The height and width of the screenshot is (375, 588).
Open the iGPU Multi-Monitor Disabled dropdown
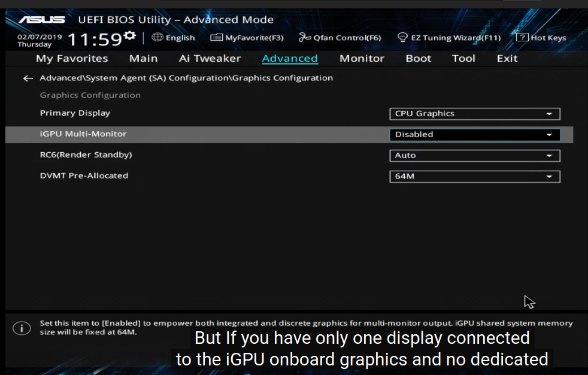coord(475,135)
